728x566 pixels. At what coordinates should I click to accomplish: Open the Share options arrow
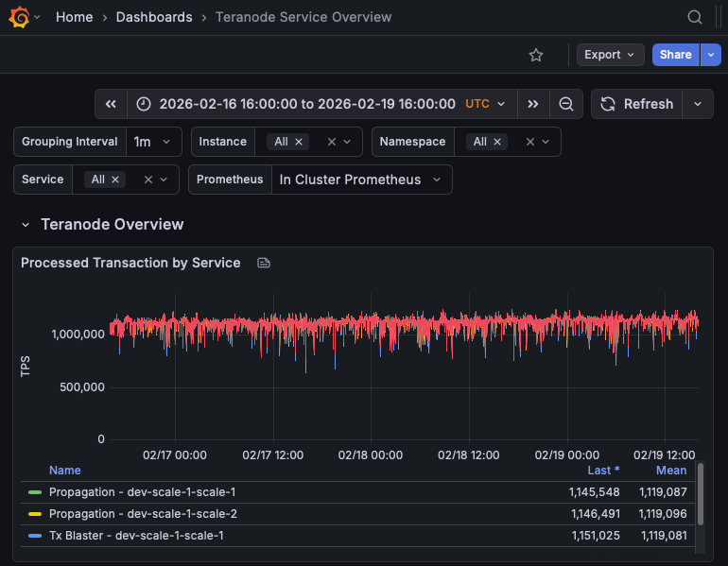[711, 55]
